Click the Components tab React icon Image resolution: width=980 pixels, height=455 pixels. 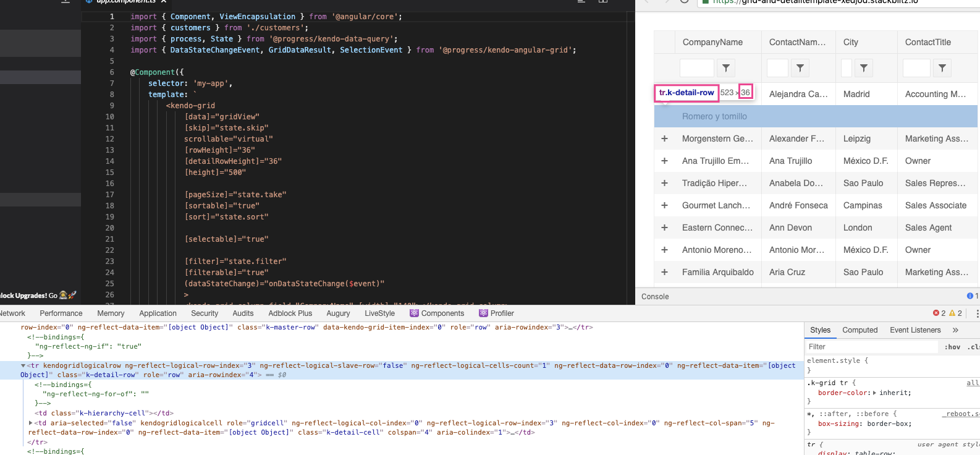tap(414, 313)
